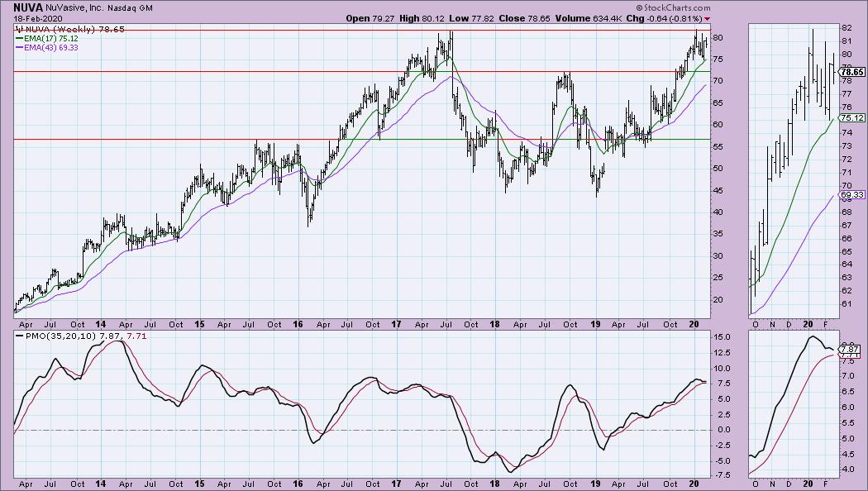Click the 61 price level on the zoom panel axis

(847, 304)
